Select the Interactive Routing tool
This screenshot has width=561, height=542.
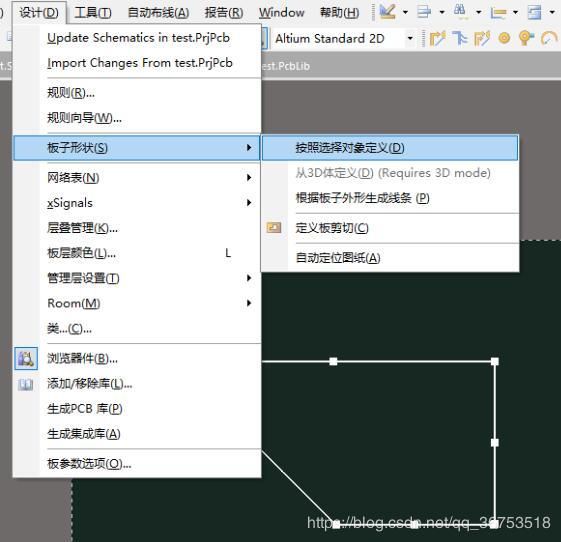[x=437, y=38]
